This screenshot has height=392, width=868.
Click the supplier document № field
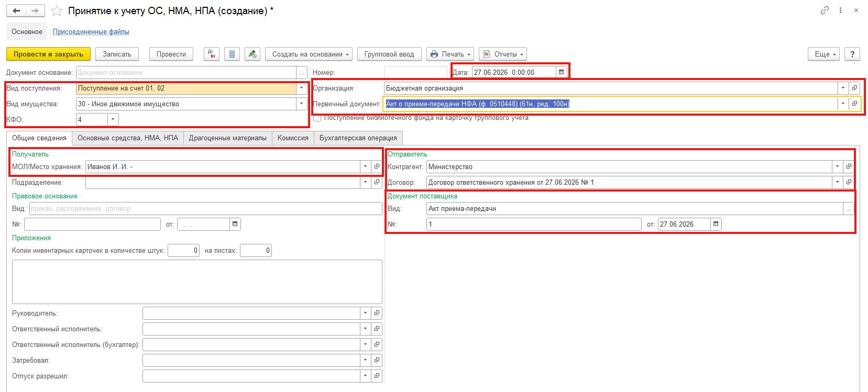(x=534, y=224)
